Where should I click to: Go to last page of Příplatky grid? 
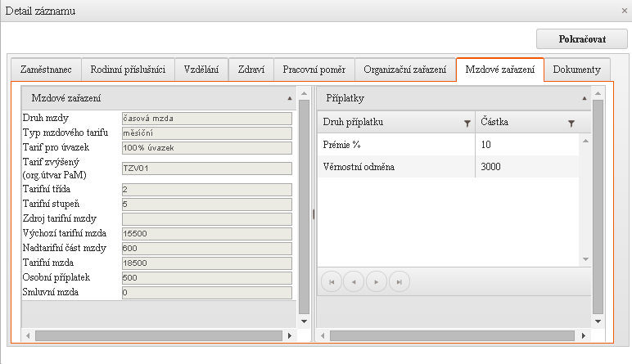[399, 281]
